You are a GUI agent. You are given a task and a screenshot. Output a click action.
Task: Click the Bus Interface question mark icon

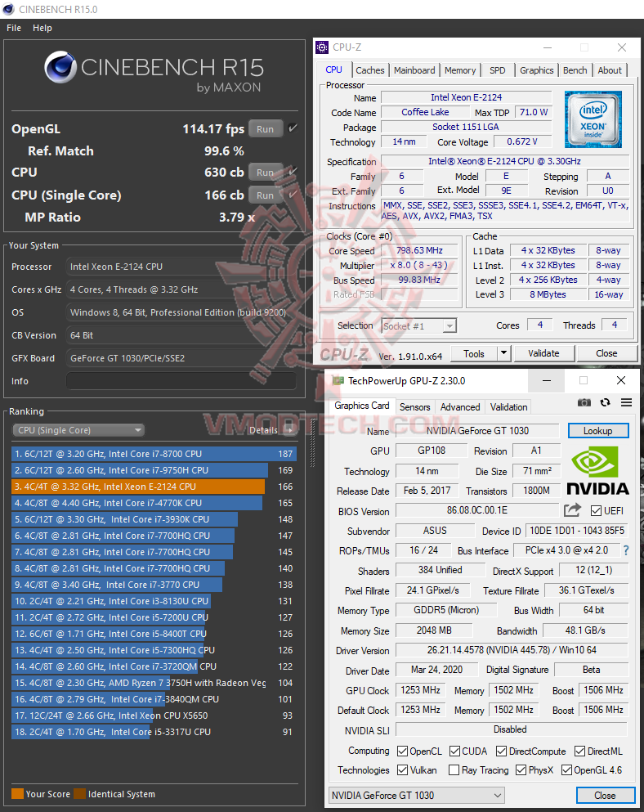626,550
